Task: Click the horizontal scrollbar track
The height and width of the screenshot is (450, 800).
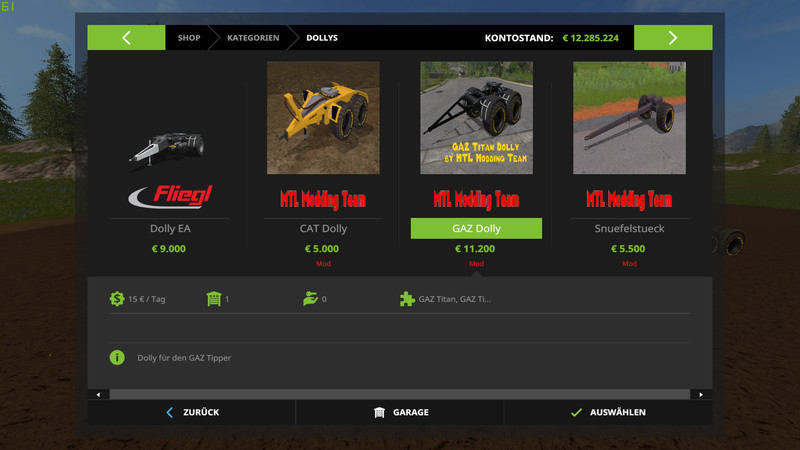Action: tap(400, 394)
